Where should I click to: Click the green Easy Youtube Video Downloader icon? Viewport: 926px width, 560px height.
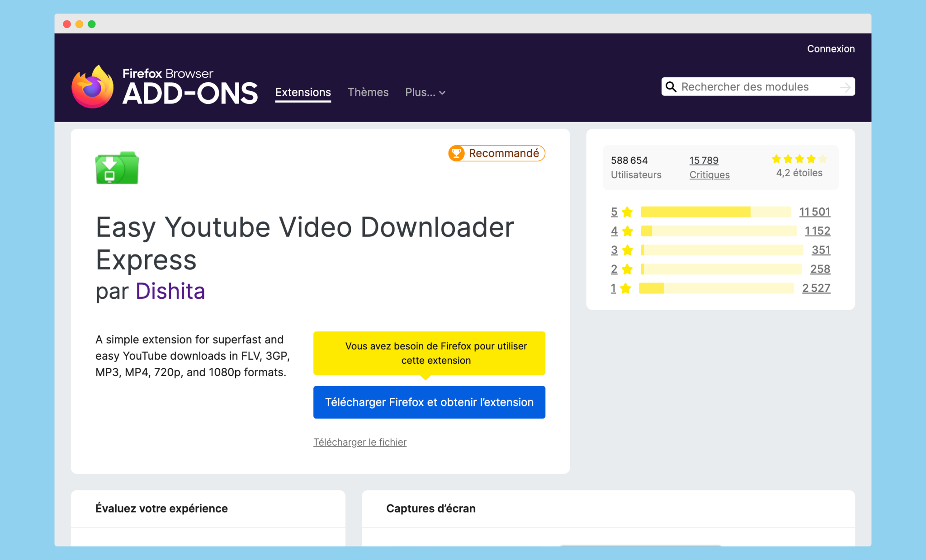(x=116, y=168)
